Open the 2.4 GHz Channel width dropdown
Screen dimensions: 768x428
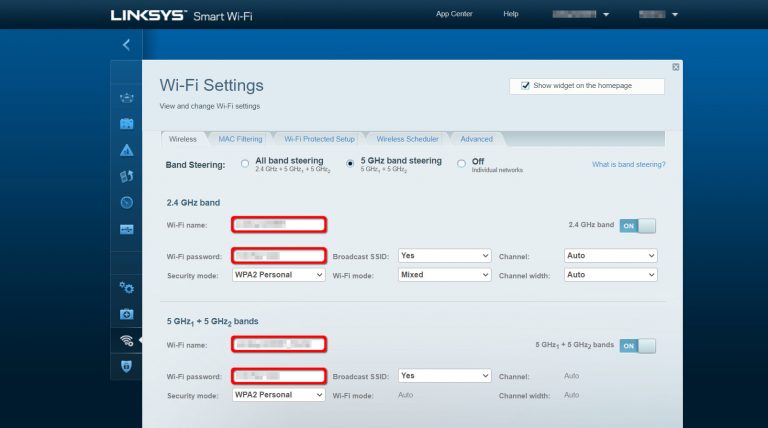(610, 274)
